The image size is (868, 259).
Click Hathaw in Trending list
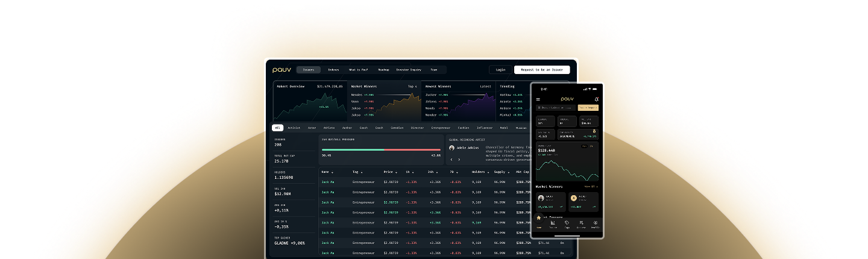(505, 95)
